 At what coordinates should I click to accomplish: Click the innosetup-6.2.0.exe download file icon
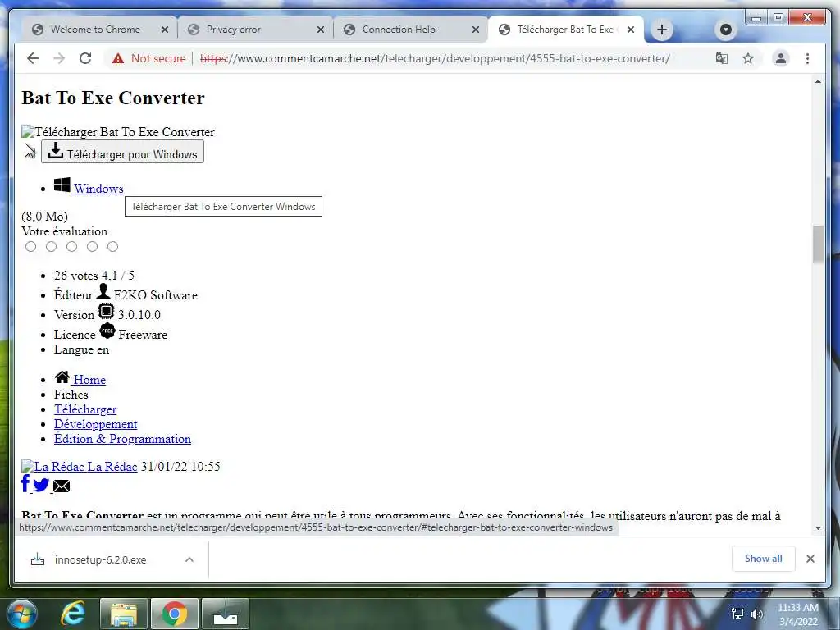pos(38,559)
